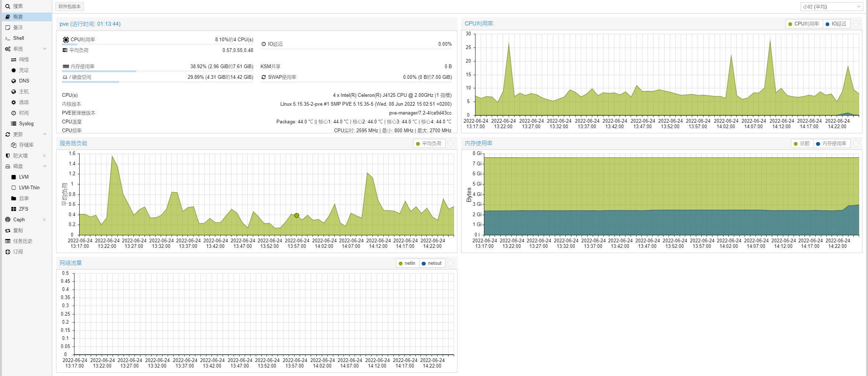This screenshot has width=868, height=376.
Task: Open the 备注 notes icon
Action: coord(8,28)
